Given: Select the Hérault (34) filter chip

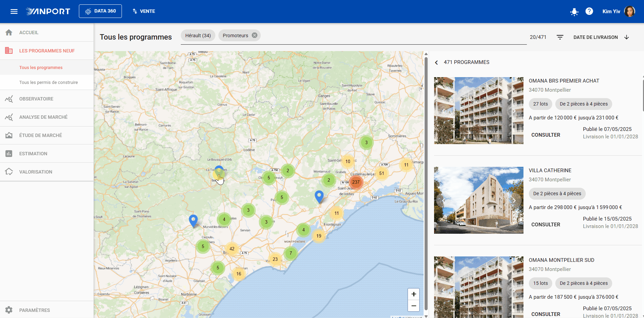Looking at the screenshot, I should [x=198, y=36].
